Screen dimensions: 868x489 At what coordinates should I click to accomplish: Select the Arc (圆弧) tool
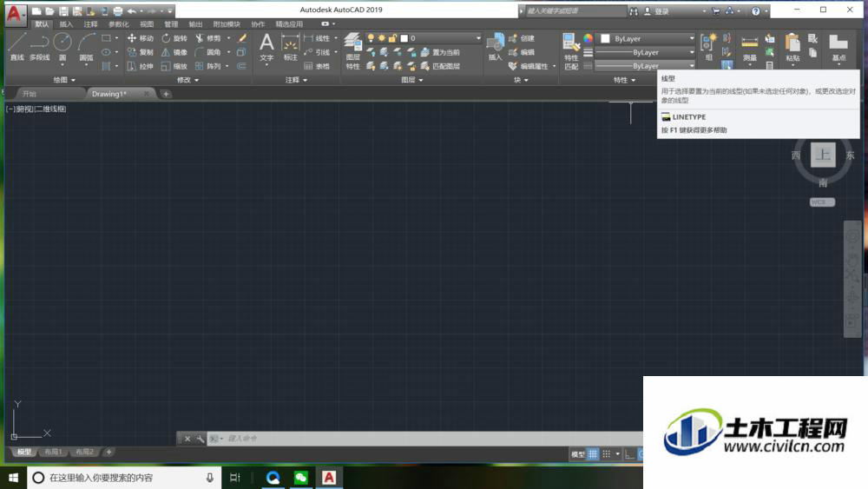tap(86, 47)
